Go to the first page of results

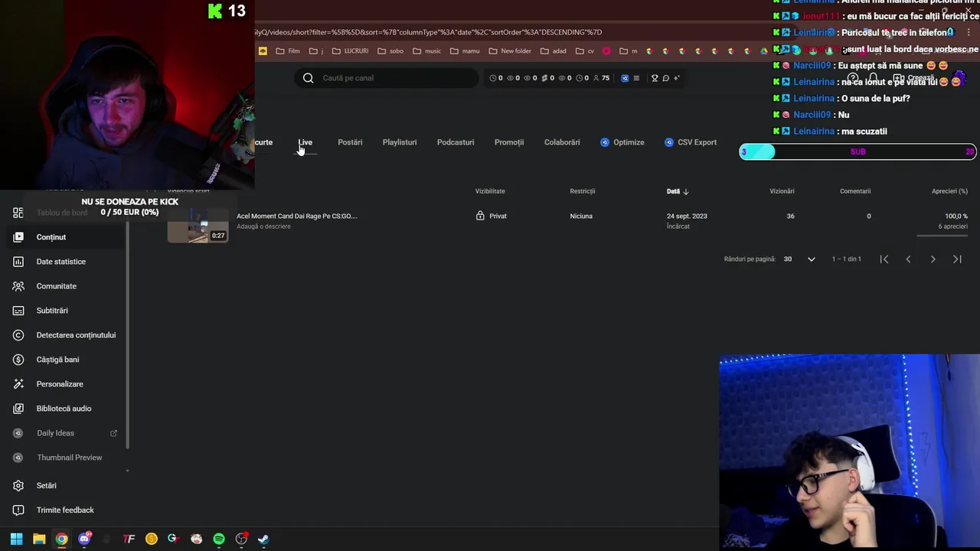tap(884, 259)
